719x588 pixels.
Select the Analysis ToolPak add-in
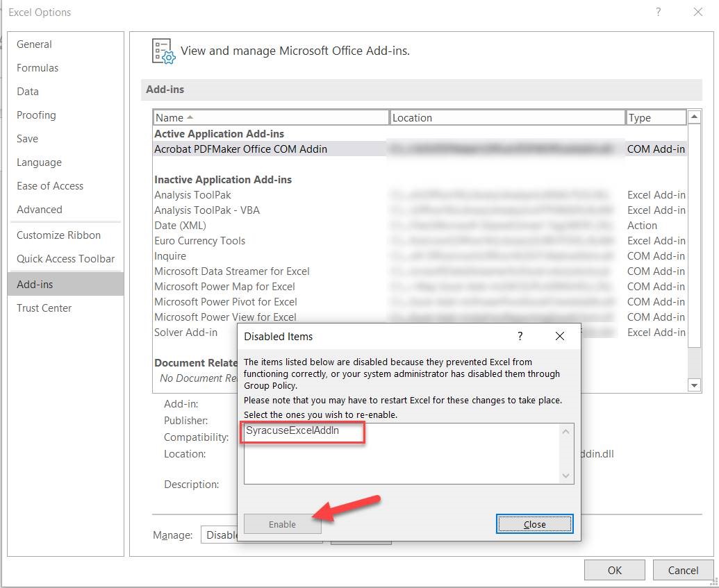(x=192, y=194)
